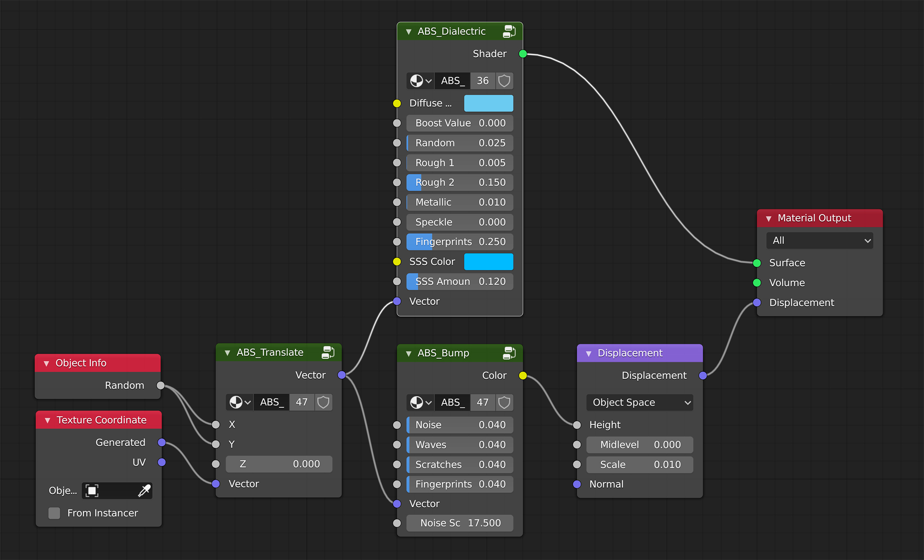Click the ABS_Bump user count 47

tap(483, 402)
